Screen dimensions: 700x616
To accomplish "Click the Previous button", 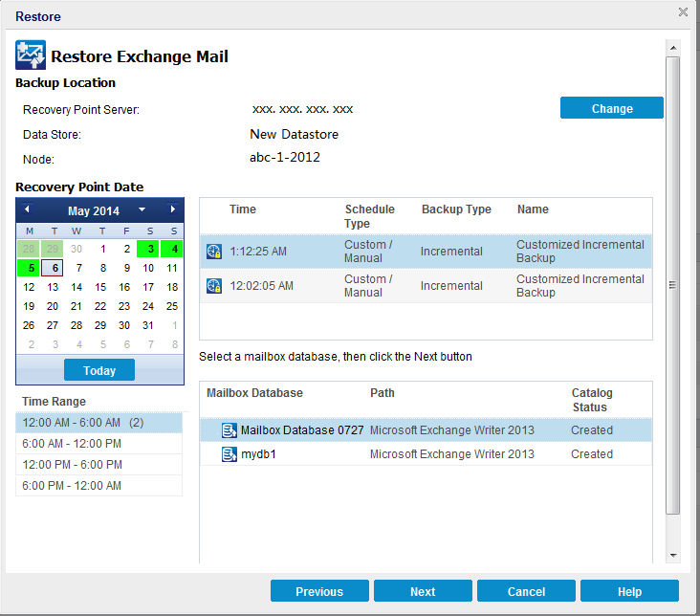I will pos(319,591).
